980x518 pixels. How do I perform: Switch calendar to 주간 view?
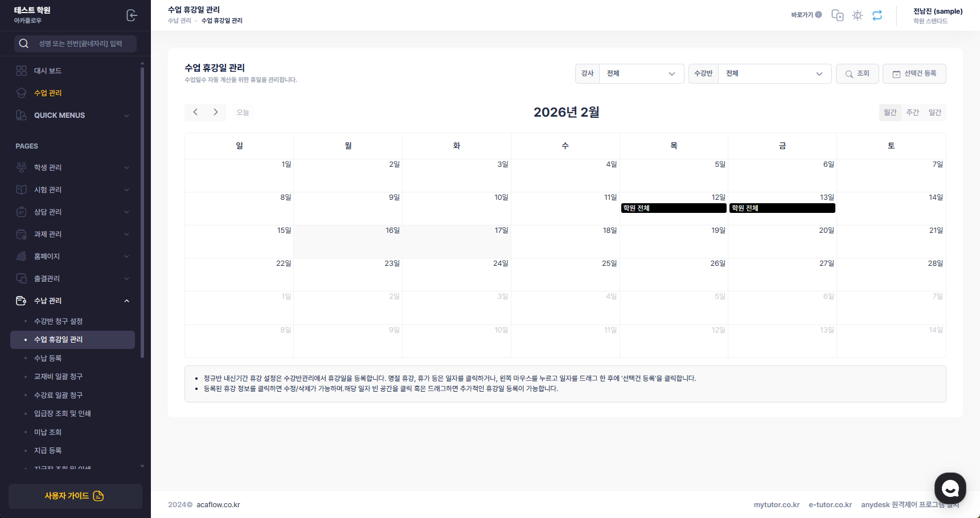(912, 113)
